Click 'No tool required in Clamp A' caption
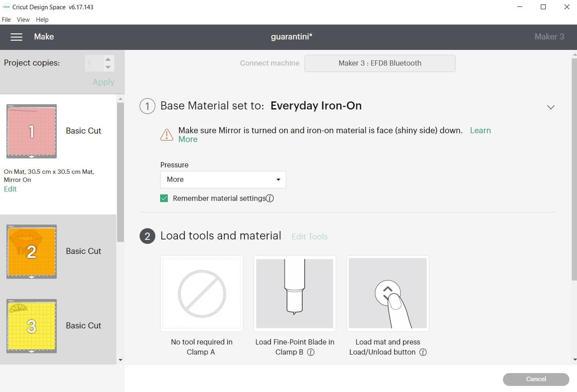 (202, 347)
